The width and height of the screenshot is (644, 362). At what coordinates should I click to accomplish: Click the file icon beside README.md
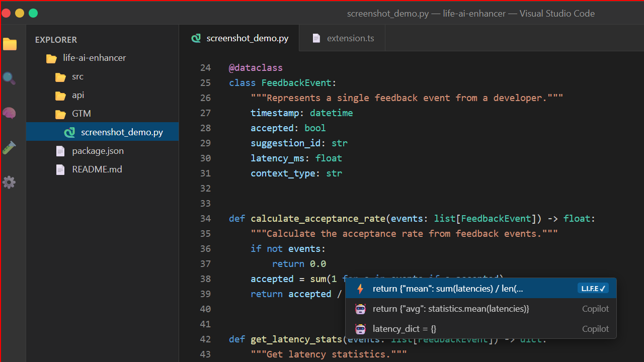[60, 169]
